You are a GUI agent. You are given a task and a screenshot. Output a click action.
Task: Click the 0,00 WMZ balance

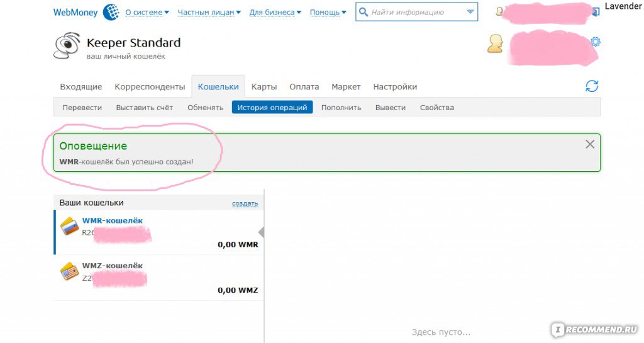click(238, 290)
